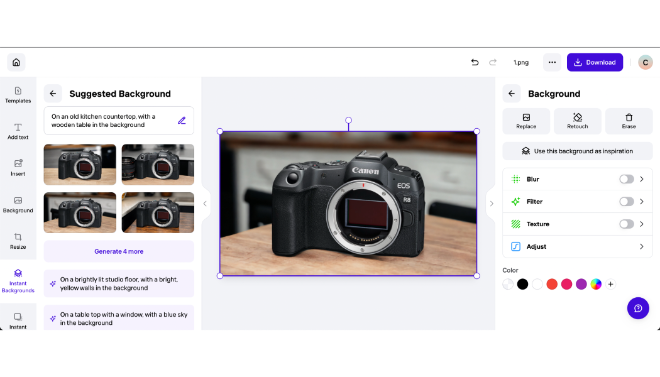Select the bottom-left background thumbnail
The width and height of the screenshot is (660, 377).
[80, 212]
